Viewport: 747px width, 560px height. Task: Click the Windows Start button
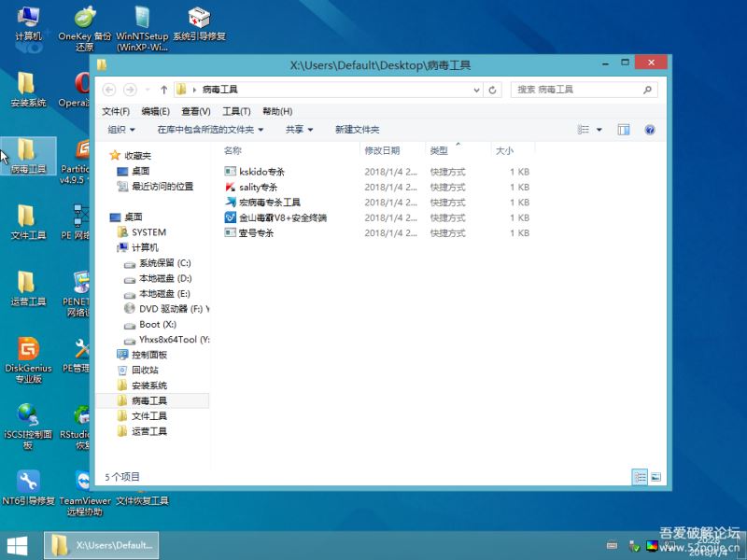point(17,546)
